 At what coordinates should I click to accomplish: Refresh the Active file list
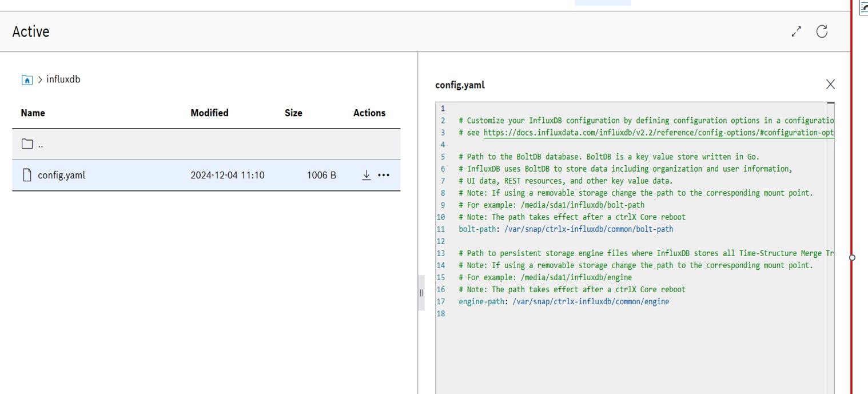822,31
